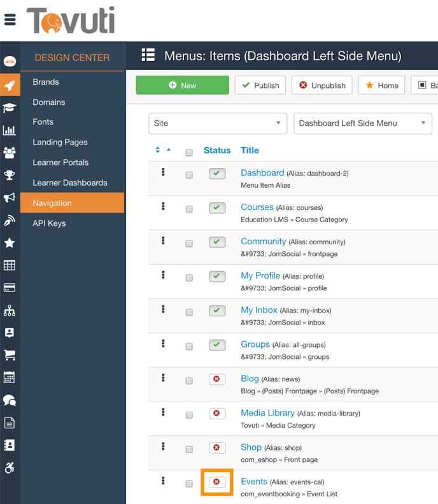
Task: Open the users group icon in the sidebar
Action: coord(10,153)
